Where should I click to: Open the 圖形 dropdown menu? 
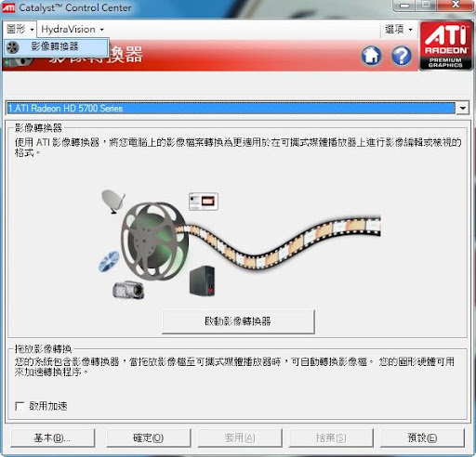pyautogui.click(x=20, y=29)
